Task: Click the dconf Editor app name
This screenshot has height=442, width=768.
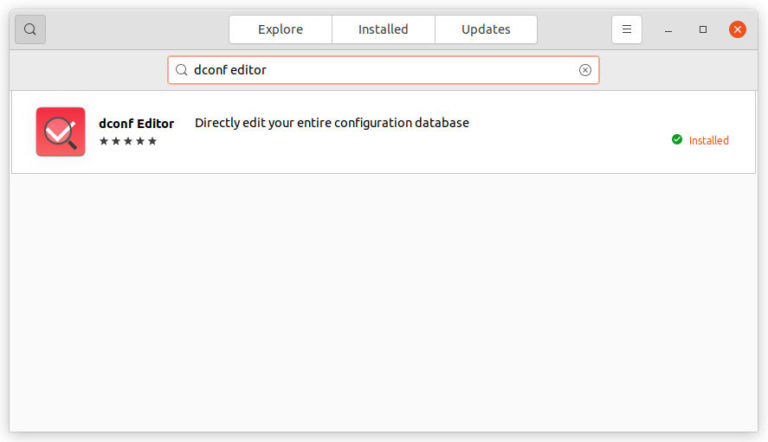Action: pyautogui.click(x=136, y=123)
